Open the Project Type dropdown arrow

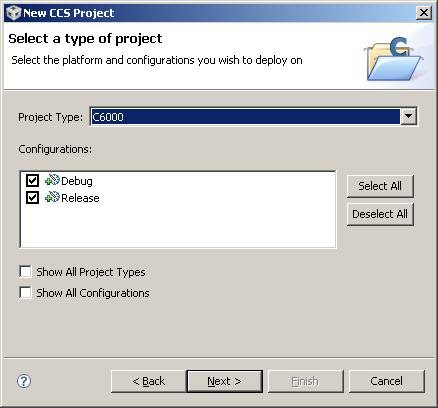tap(408, 117)
